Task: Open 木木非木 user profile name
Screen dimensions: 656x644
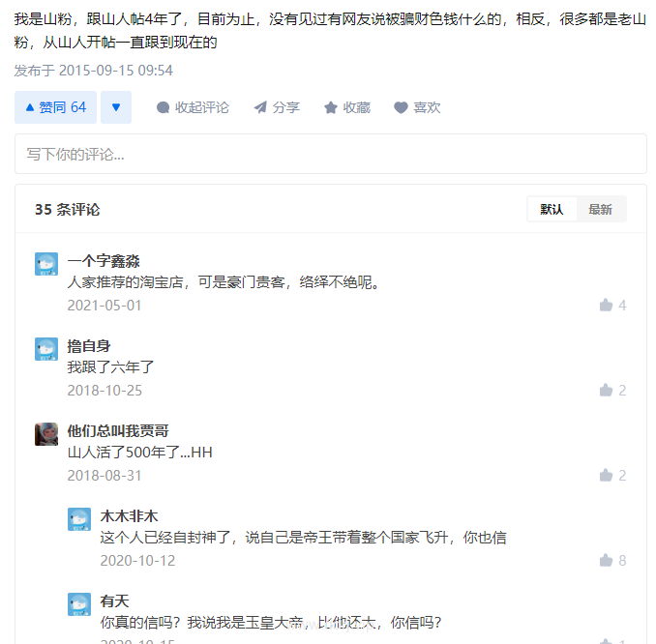Action: [x=129, y=516]
